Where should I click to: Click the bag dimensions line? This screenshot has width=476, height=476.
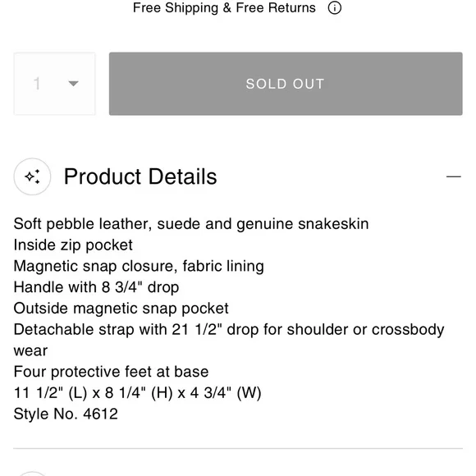(137, 393)
